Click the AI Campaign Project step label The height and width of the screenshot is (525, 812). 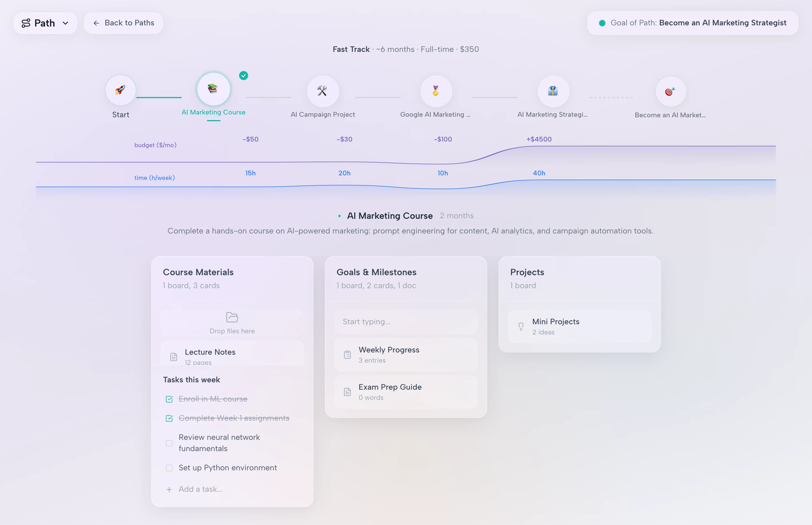[323, 114]
